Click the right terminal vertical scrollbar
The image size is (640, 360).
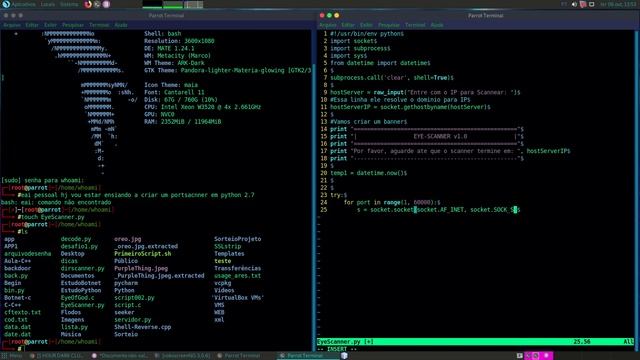pyautogui.click(x=637, y=190)
